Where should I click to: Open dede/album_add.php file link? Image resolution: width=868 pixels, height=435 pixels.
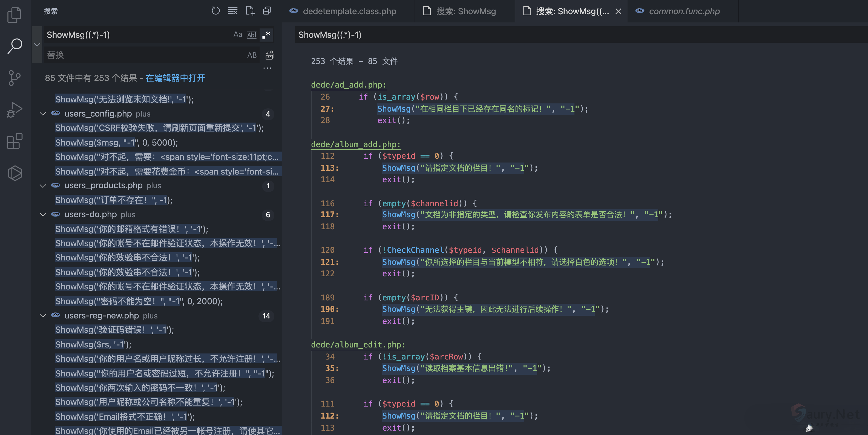point(355,144)
